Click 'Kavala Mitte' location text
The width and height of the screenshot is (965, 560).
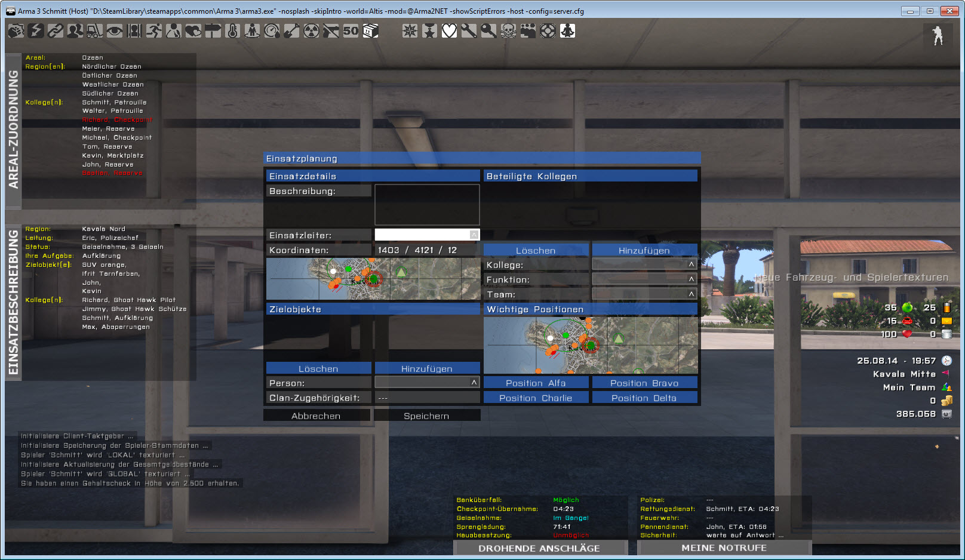pos(904,374)
